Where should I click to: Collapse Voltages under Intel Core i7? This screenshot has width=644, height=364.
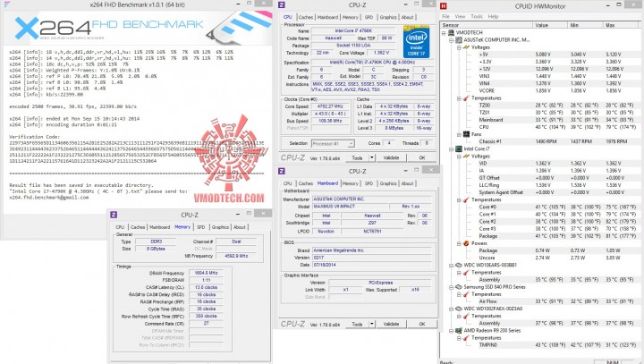[x=459, y=157]
